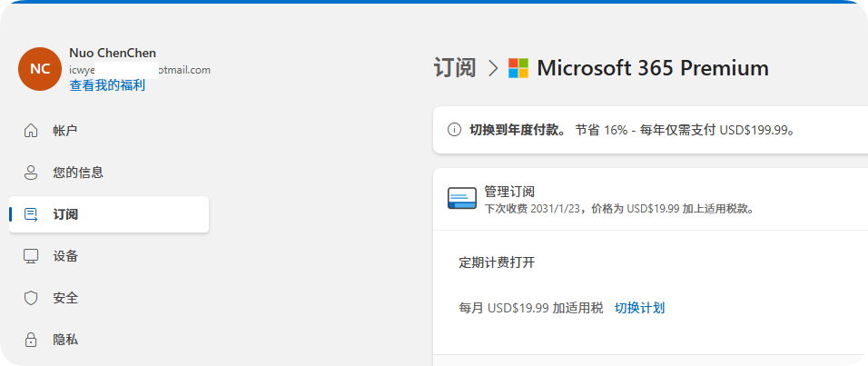This screenshot has width=868, height=366.
Task: Select the 订阅 menu item
Action: 109,214
